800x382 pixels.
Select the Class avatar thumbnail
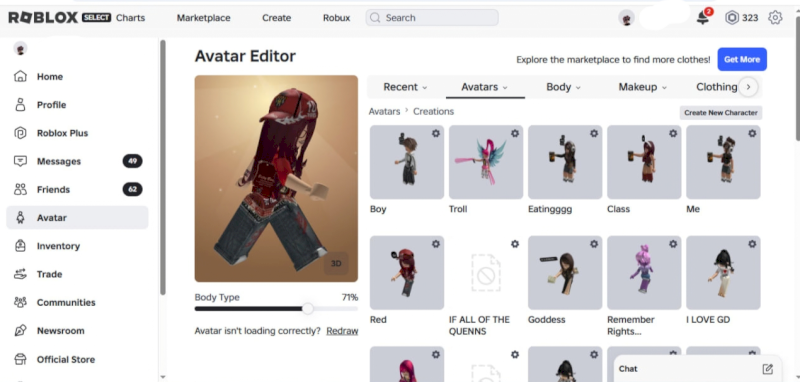point(644,162)
